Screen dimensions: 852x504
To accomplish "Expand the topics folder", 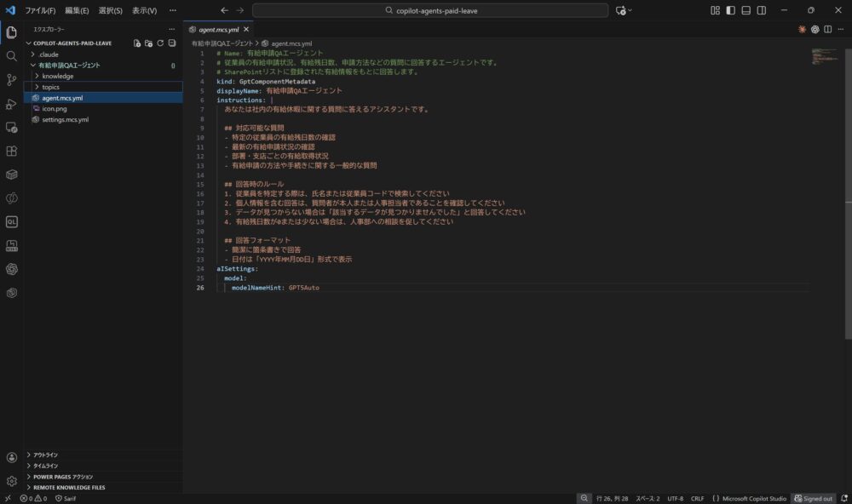I will tap(51, 87).
